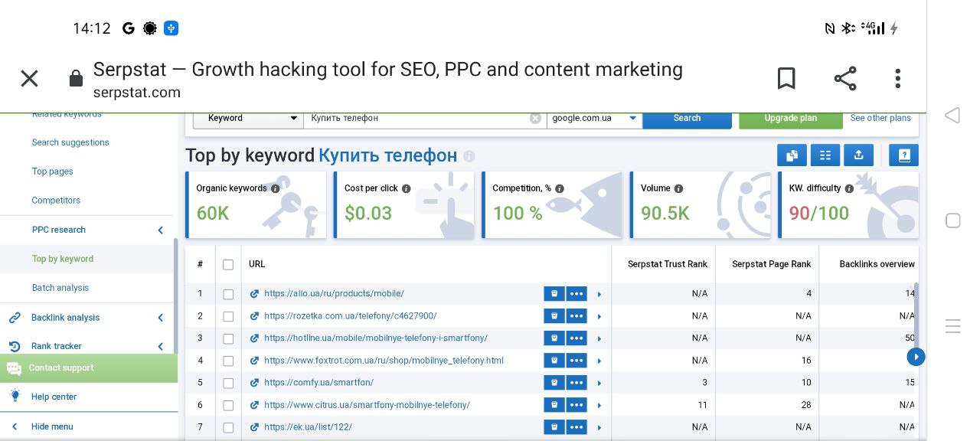The height and width of the screenshot is (441, 980).
Task: Follow the See other plans link
Action: 880,118
